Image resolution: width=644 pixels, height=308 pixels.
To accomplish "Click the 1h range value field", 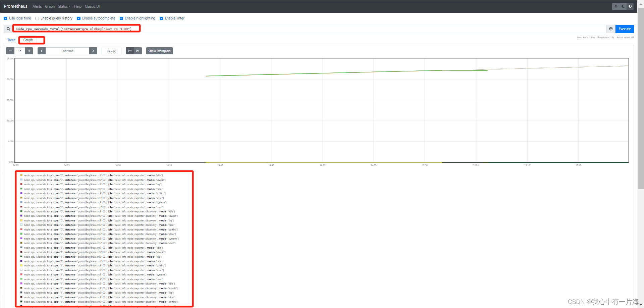I will 20,51.
